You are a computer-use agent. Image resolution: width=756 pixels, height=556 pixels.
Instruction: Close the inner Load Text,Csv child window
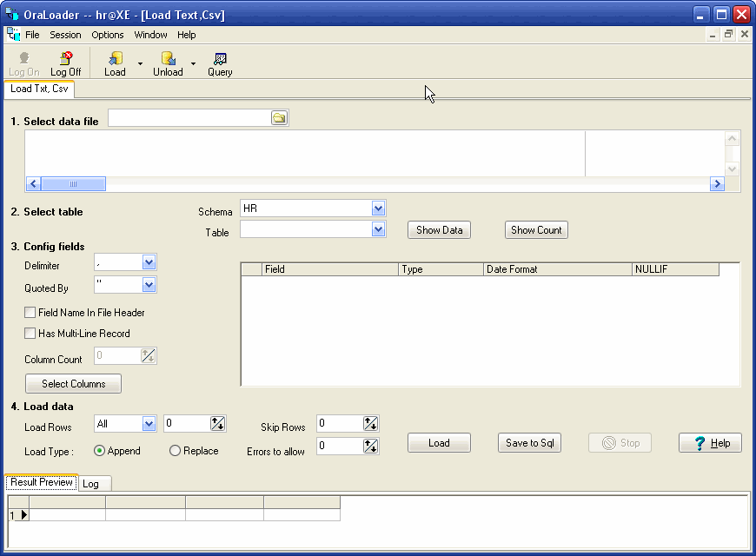coord(745,34)
